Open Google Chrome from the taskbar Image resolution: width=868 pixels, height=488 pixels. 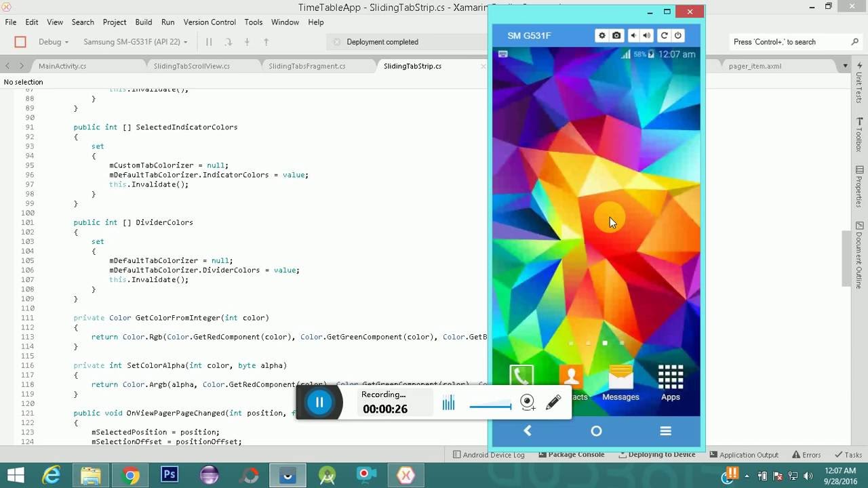click(131, 475)
